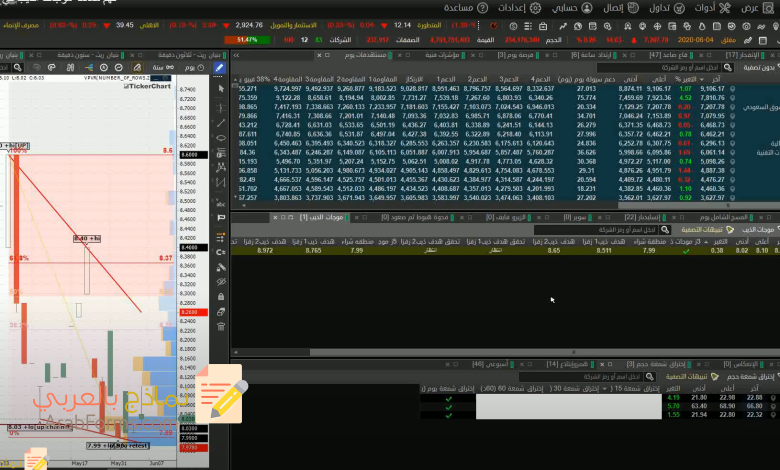This screenshot has width=780, height=470.
Task: Open the سنة period dropdown
Action: [x=163, y=68]
